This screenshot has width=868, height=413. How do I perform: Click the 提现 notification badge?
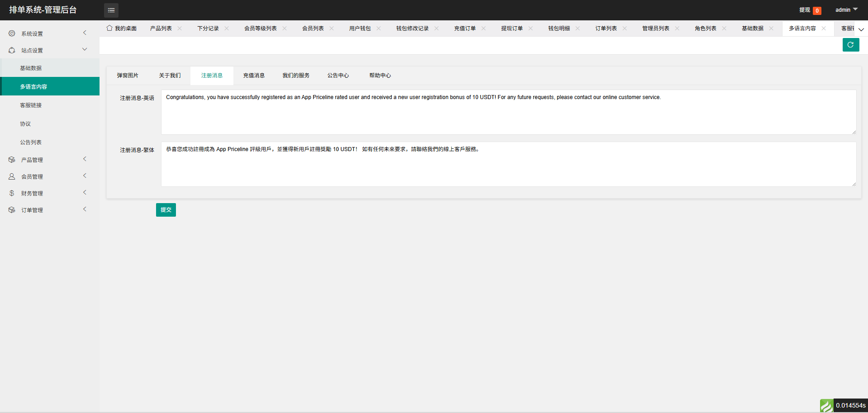coord(817,11)
